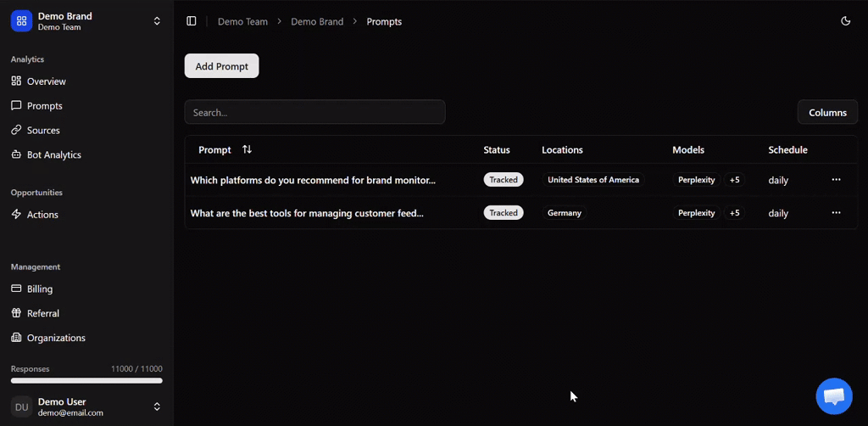
Task: Click the Demo Brand logo icon
Action: pyautogui.click(x=21, y=21)
